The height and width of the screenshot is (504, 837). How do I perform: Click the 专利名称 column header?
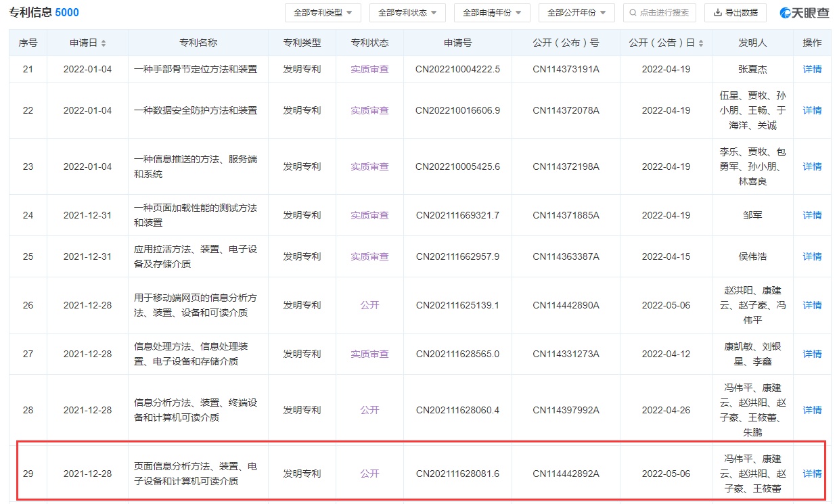point(198,43)
